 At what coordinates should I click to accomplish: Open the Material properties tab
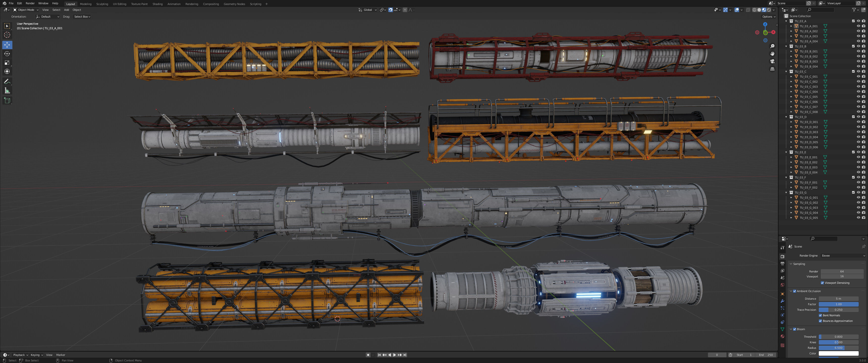pos(782,336)
